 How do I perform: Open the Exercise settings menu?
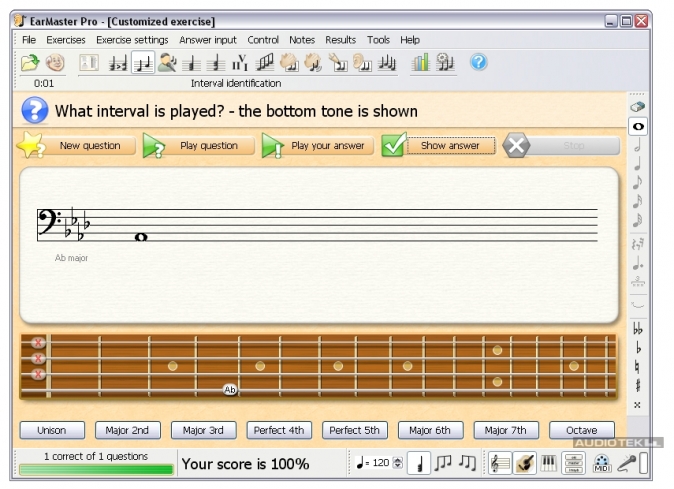point(132,40)
